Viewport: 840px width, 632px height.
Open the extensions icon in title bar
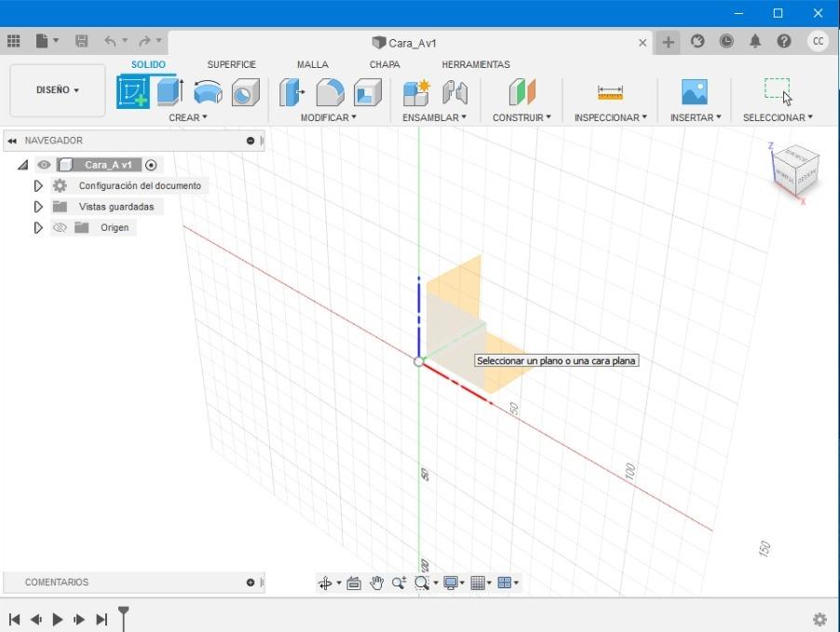pyautogui.click(x=698, y=41)
